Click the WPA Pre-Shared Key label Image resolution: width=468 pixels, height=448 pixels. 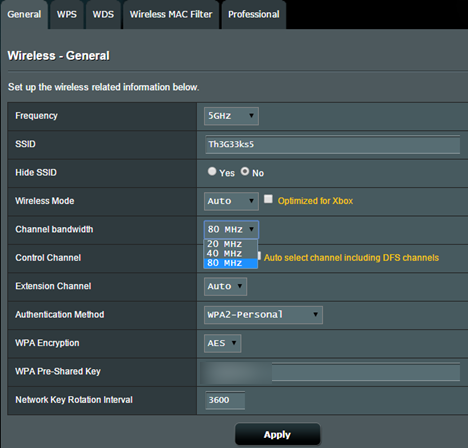pyautogui.click(x=58, y=371)
